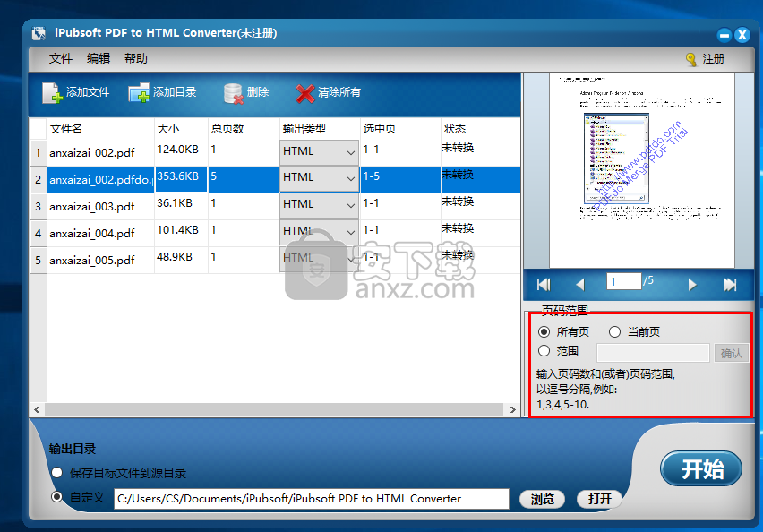Go to previous preview page
Screen dimensions: 763x532
click(579, 284)
